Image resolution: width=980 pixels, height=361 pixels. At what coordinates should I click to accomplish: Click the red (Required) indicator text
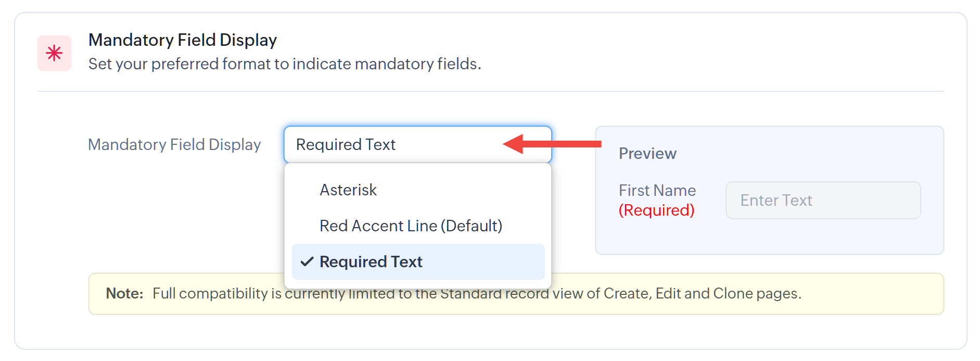pos(656,210)
